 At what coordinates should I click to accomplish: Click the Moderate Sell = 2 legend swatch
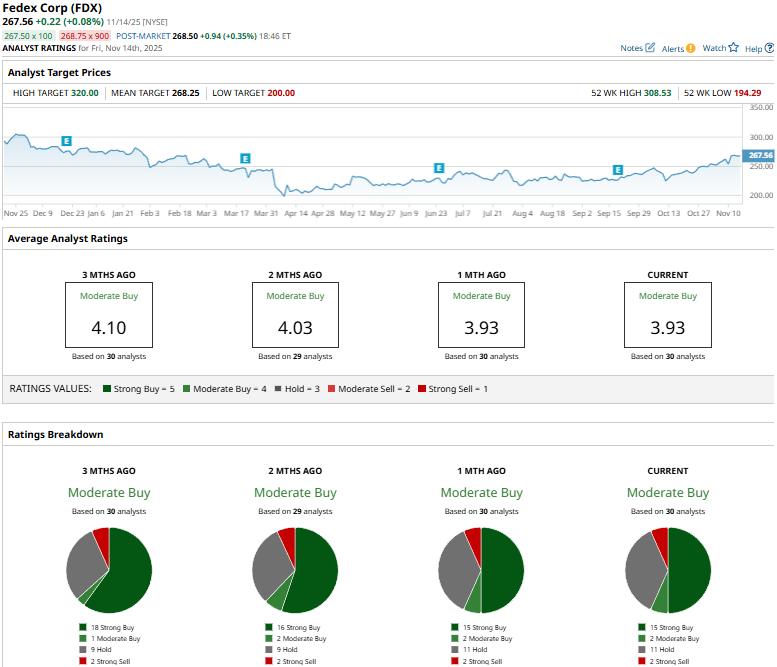tap(332, 389)
